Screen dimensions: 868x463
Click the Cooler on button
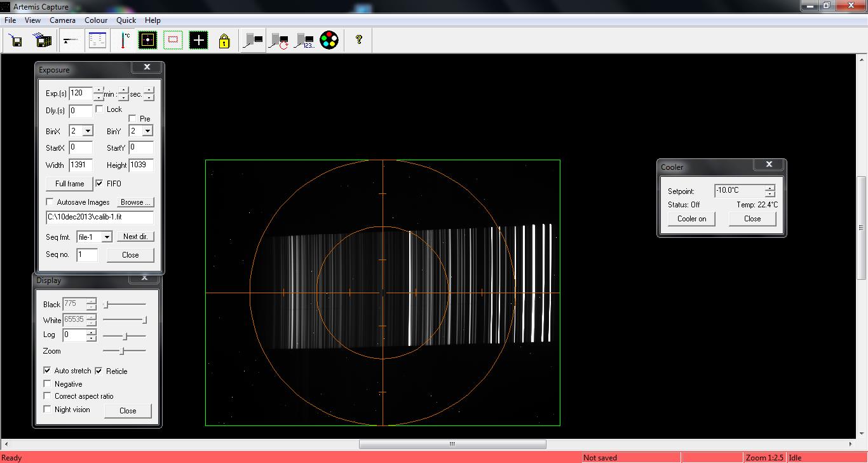pos(691,219)
